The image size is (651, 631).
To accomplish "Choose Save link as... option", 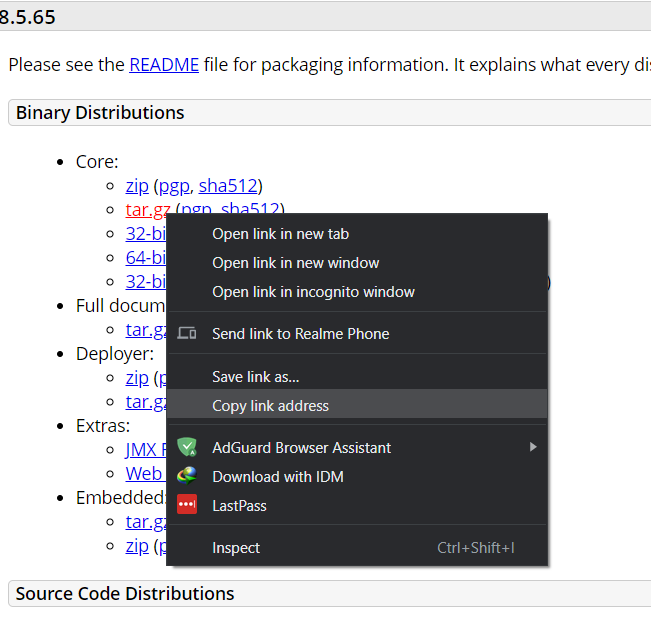I will (255, 377).
